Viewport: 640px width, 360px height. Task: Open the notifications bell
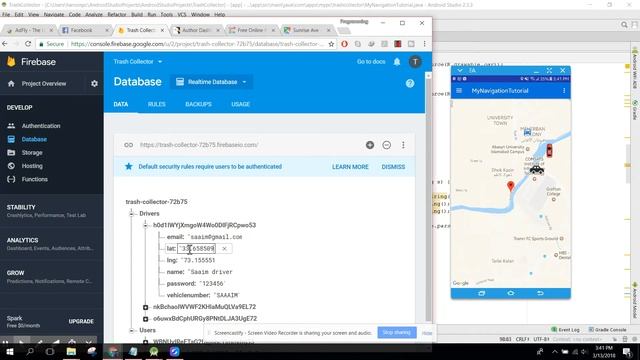tap(397, 62)
